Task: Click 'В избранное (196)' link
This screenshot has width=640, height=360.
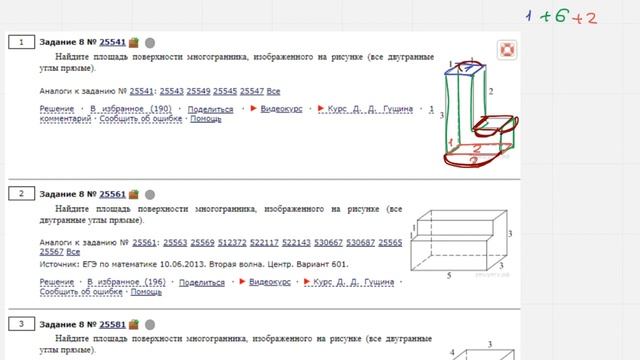Action: pos(127,282)
